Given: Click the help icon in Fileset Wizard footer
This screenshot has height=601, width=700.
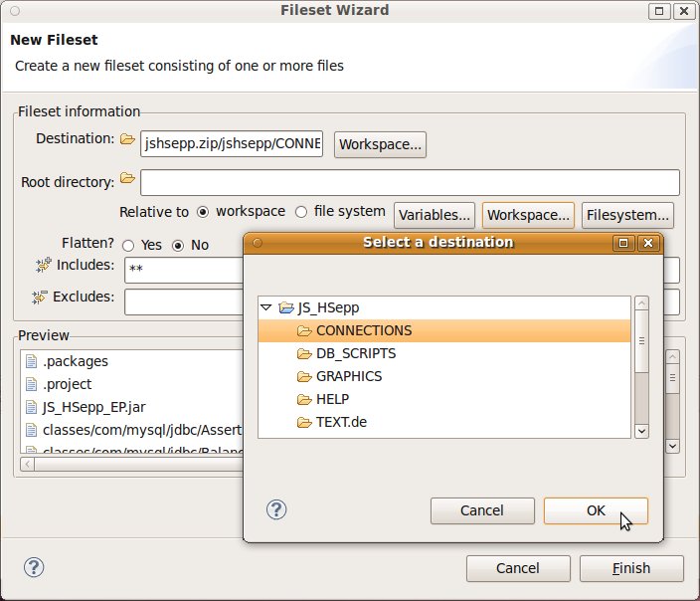Looking at the screenshot, I should coord(33,567).
